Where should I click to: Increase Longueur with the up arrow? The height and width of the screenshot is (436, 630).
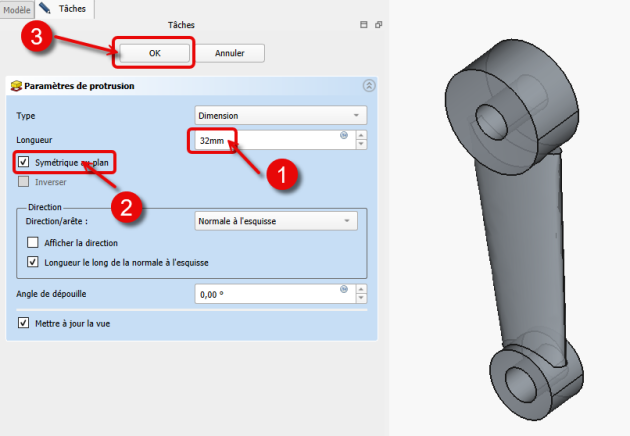point(361,135)
